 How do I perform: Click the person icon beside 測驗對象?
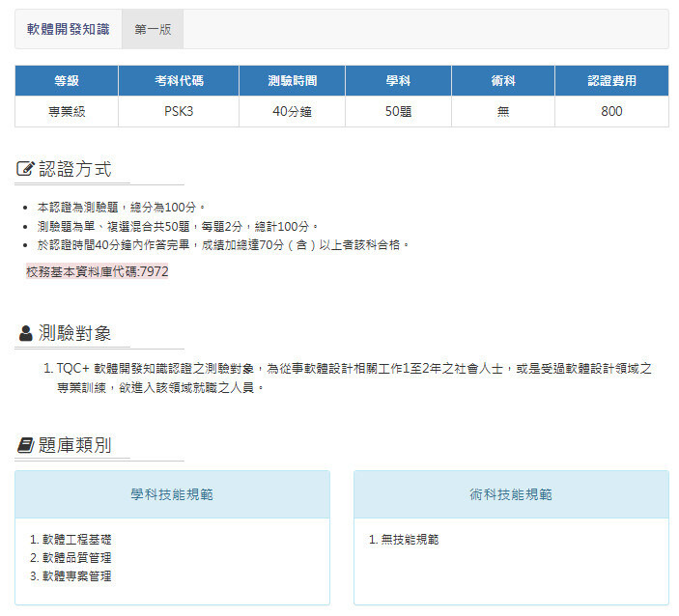click(25, 334)
